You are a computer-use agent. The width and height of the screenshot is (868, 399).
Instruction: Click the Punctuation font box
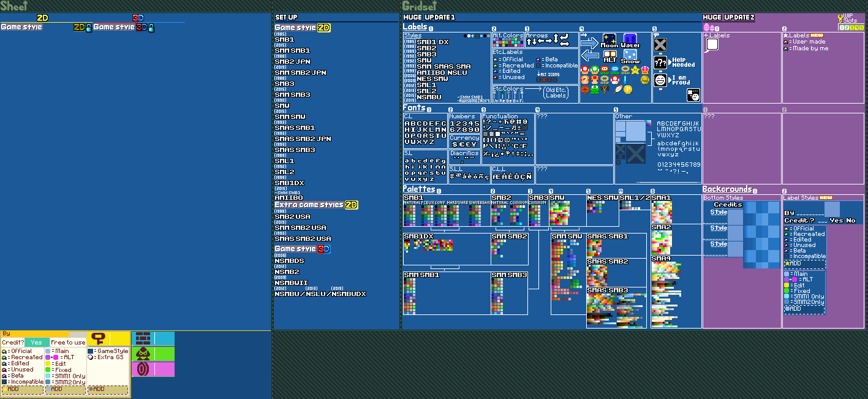tap(508, 139)
